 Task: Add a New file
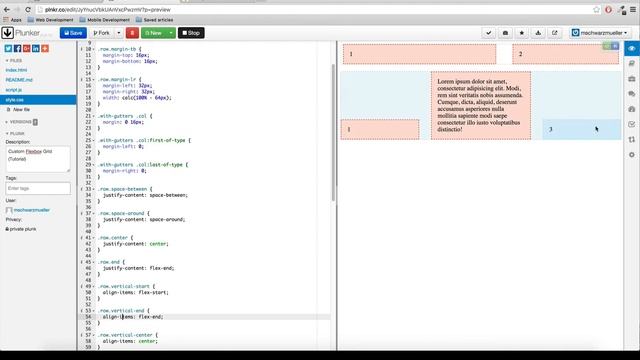tap(18, 109)
